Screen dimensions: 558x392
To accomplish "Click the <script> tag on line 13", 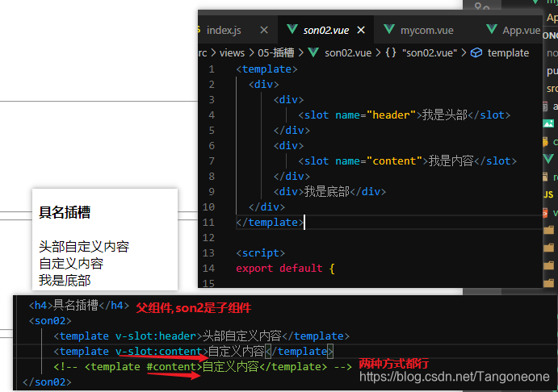I will [x=260, y=253].
